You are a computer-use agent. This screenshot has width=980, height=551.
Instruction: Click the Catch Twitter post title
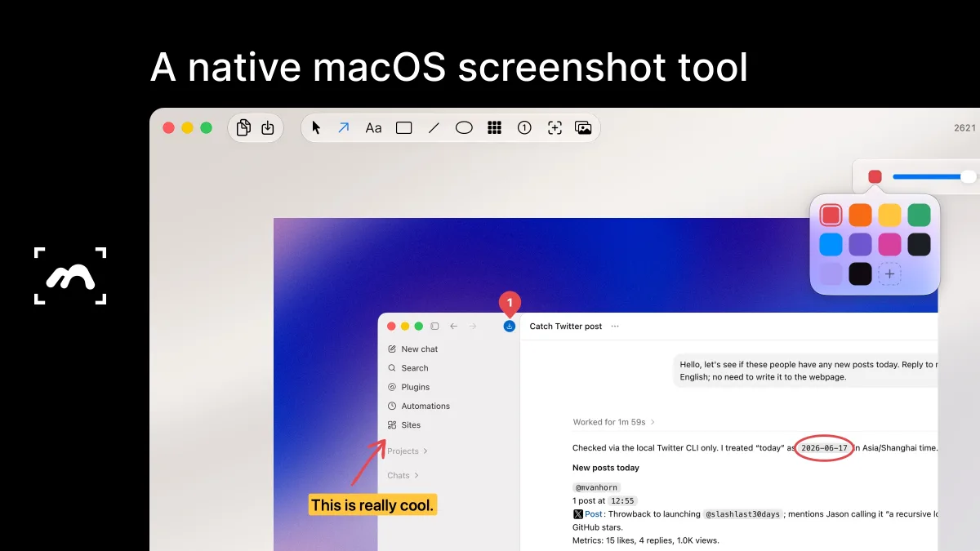pos(566,327)
